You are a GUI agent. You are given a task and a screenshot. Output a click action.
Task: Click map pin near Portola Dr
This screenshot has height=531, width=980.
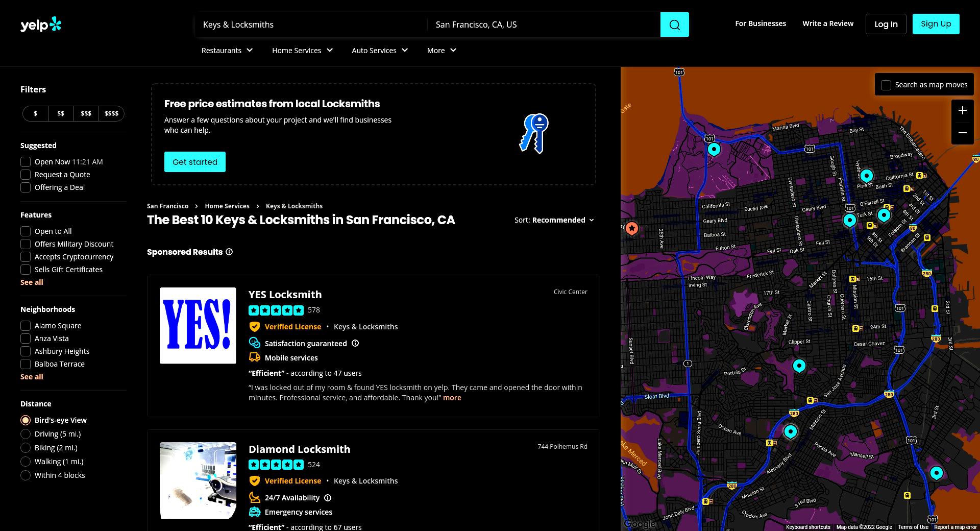(x=799, y=366)
